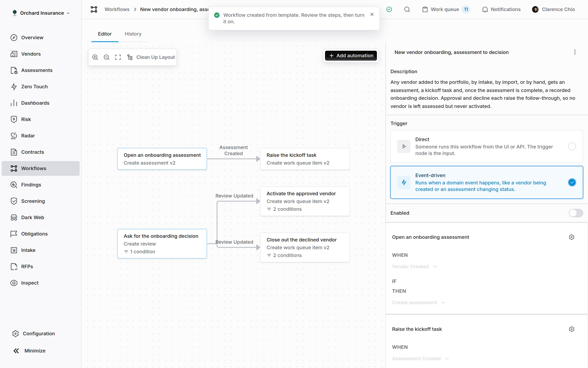The height and width of the screenshot is (368, 588).
Task: Click the zoom in magnifier icon
Action: coord(95,57)
